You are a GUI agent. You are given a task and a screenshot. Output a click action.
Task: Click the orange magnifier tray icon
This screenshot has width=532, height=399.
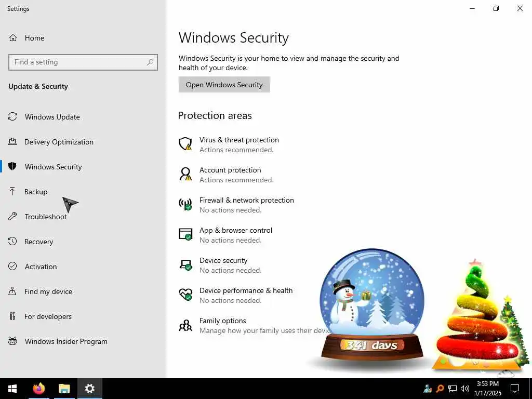(x=440, y=389)
